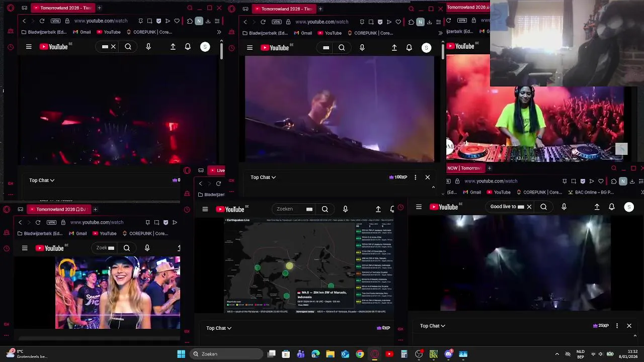Expand Top Chat dropdown in bottom-middle window
Viewport: 644px width, 362px height.
tap(219, 328)
